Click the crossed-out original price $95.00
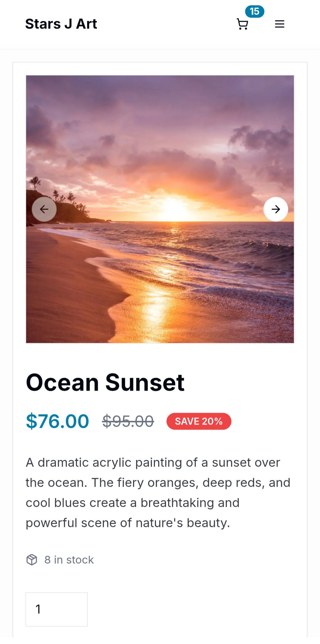Screen dimensions: 320x644 pyautogui.click(x=128, y=422)
